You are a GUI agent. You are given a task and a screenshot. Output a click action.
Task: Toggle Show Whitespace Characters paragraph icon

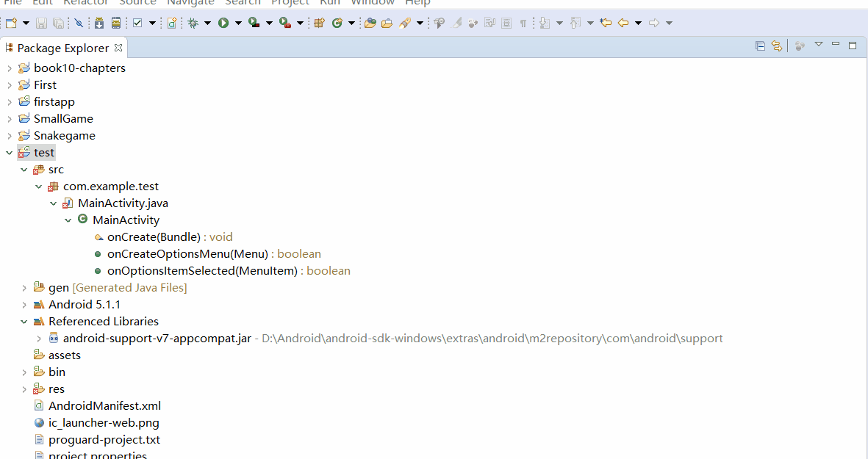[523, 24]
